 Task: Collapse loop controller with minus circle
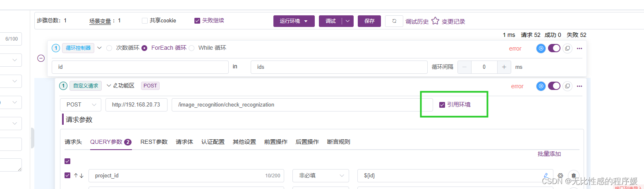[x=41, y=58]
